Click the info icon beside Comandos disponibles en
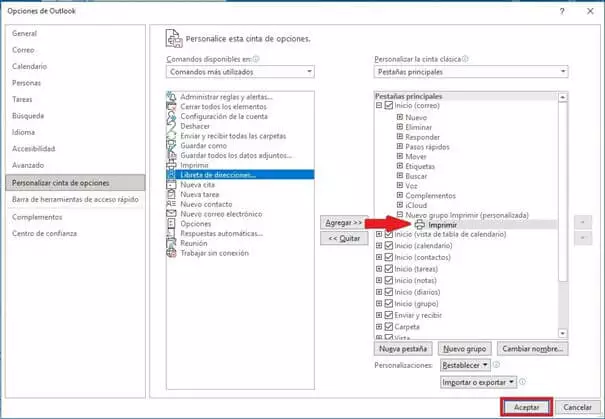Image resolution: width=605 pixels, height=419 pixels. (x=256, y=59)
